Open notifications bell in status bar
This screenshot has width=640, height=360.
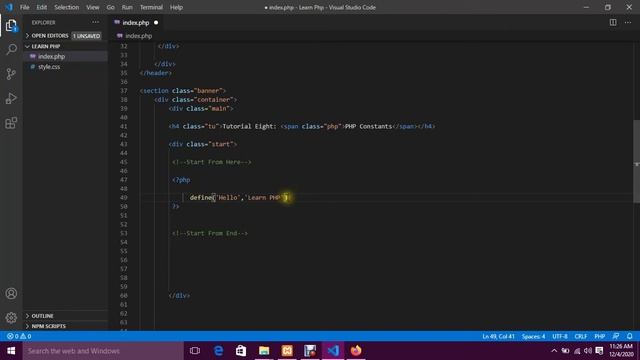coord(630,336)
